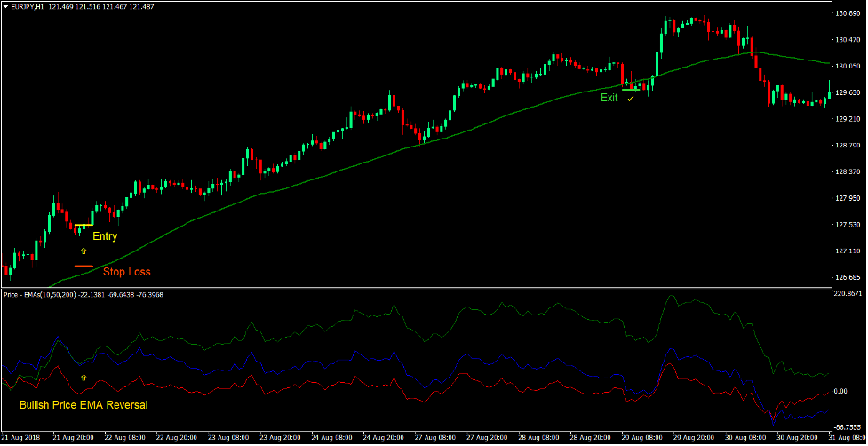Click the yellow horizontal Entry line
This screenshot has width=868, height=446.
coord(84,225)
